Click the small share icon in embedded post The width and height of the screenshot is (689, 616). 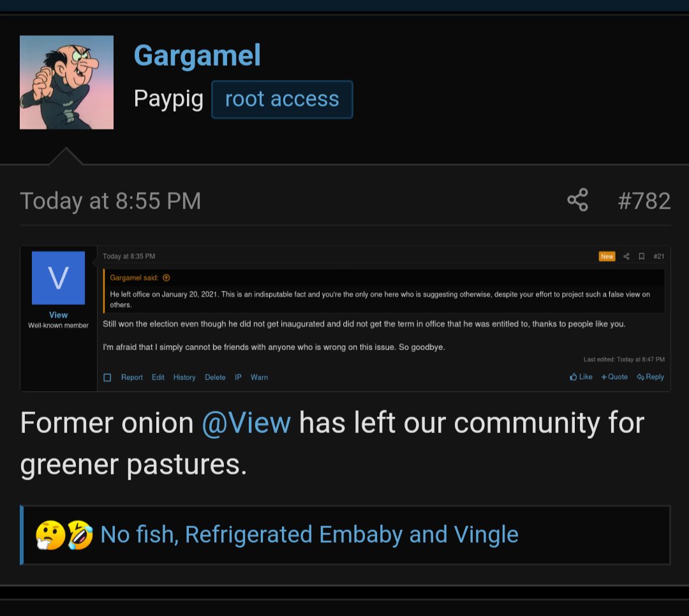click(x=626, y=256)
